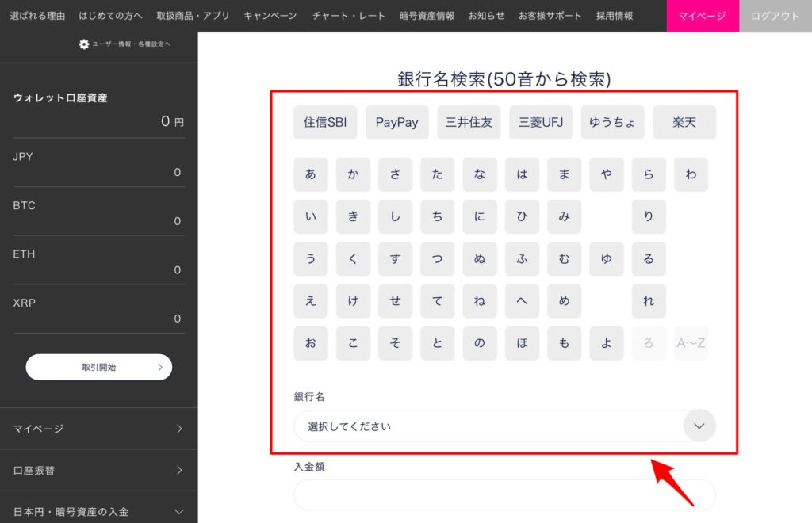Open 選ばれる理由 in top navigation
812x523 pixels.
point(37,16)
